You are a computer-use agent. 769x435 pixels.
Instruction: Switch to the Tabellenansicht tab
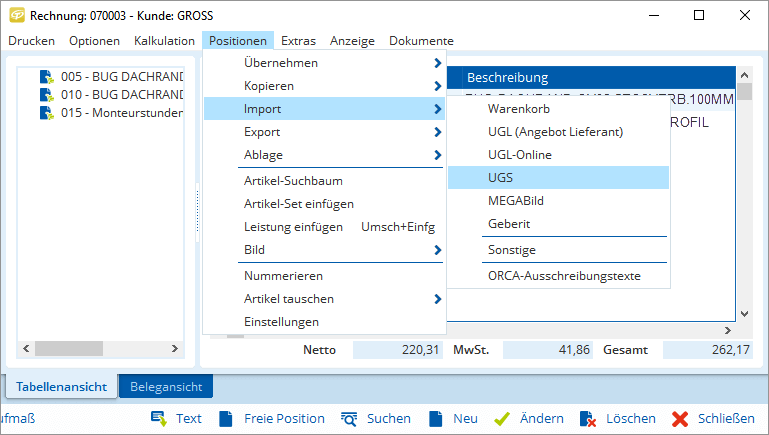pos(61,387)
